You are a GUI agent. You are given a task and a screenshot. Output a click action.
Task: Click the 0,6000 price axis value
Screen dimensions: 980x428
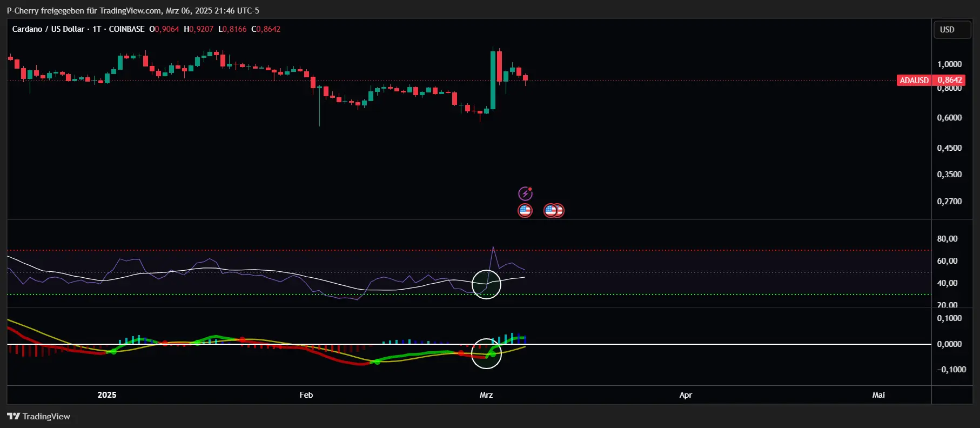click(x=949, y=118)
